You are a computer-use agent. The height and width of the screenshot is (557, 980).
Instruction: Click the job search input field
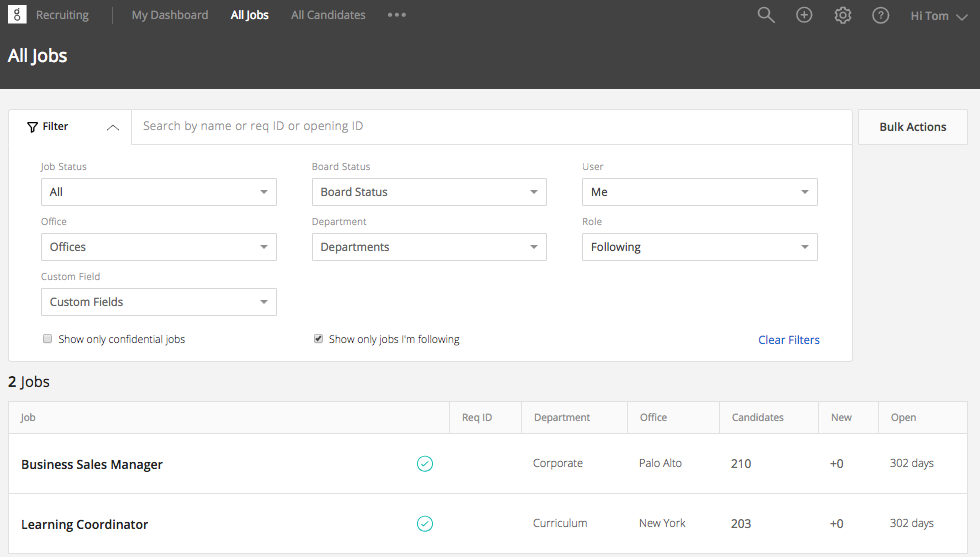(492, 127)
